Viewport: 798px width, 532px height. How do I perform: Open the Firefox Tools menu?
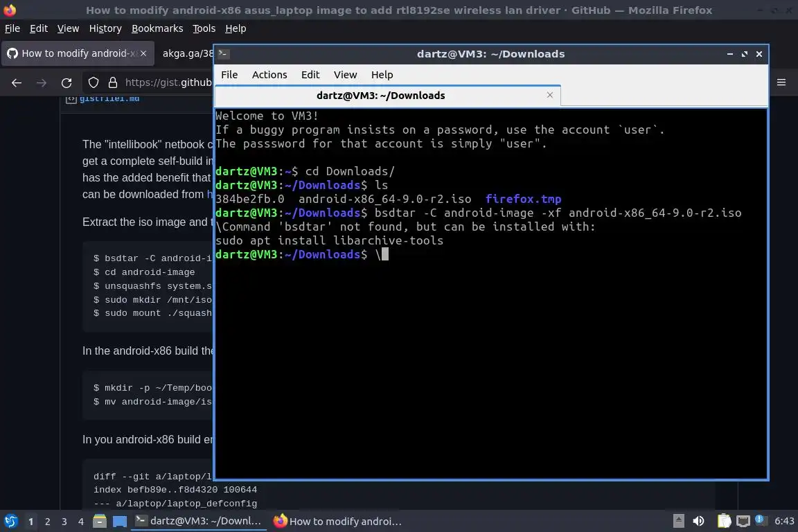pos(204,28)
